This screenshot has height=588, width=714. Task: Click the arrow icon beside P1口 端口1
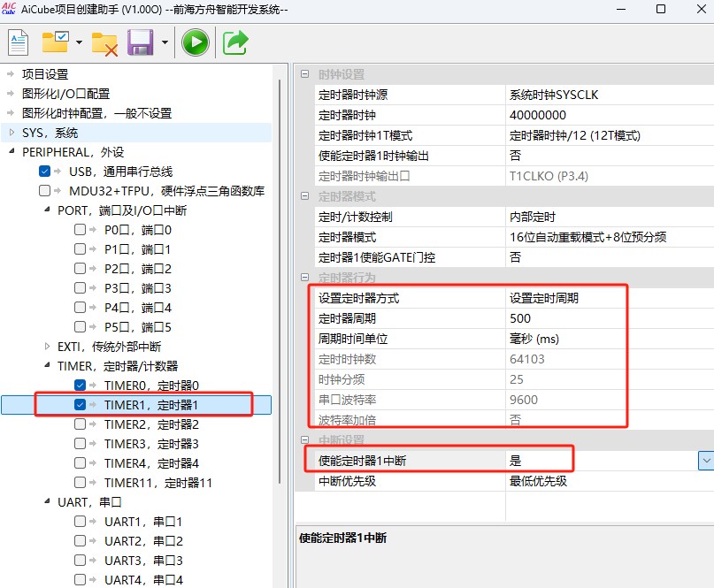[x=93, y=249]
